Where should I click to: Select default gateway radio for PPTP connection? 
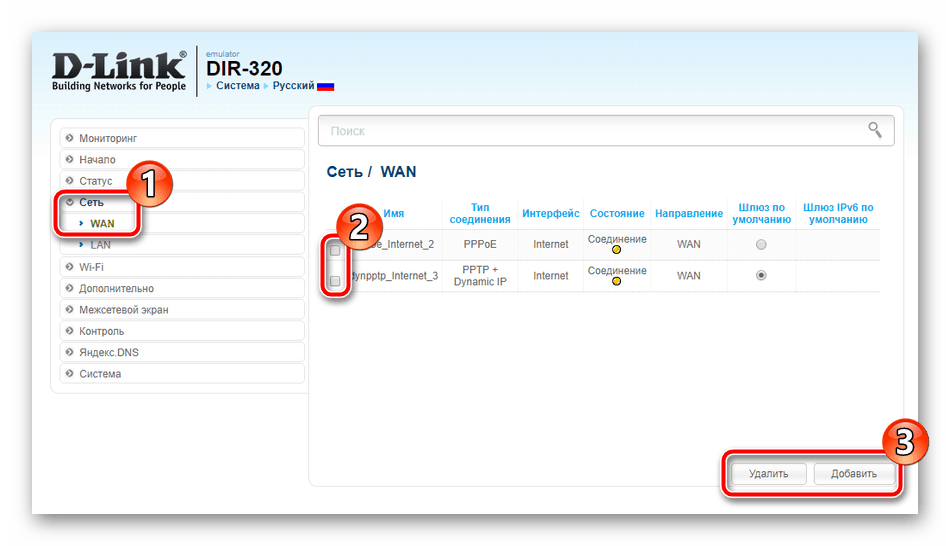(x=762, y=276)
